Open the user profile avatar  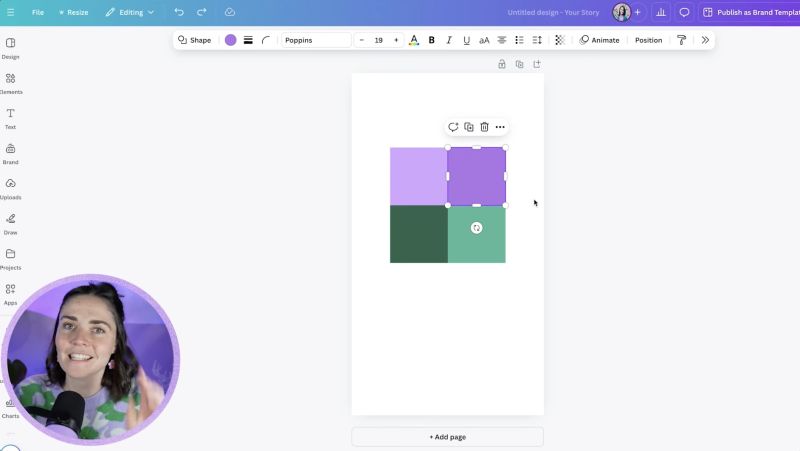[621, 12]
